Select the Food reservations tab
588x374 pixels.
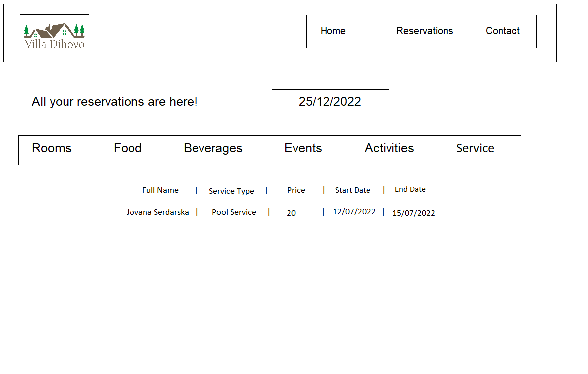(128, 148)
